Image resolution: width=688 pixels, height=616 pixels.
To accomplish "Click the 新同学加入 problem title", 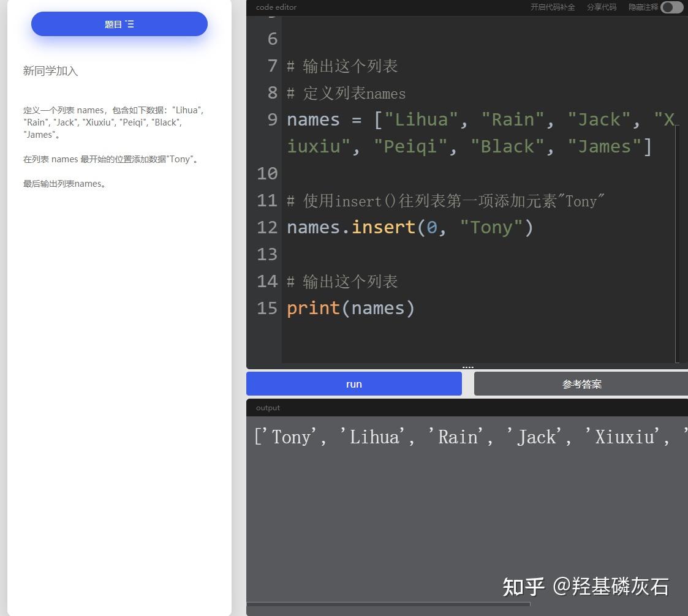I will [50, 71].
